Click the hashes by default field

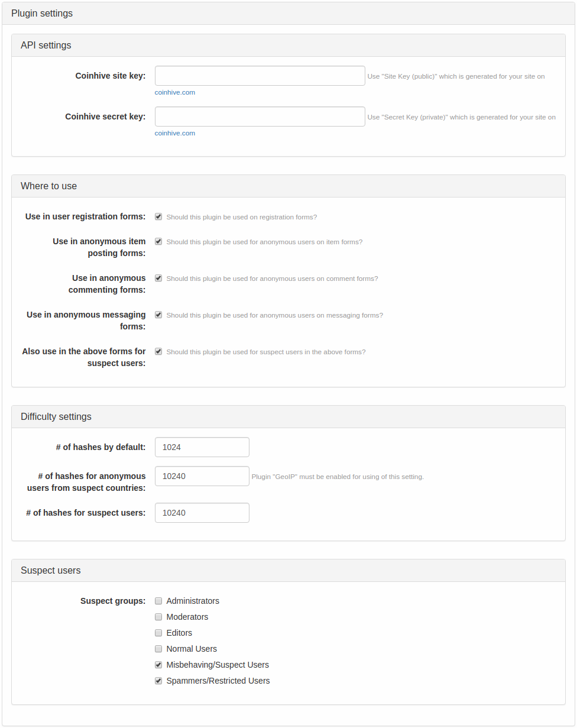tap(202, 447)
